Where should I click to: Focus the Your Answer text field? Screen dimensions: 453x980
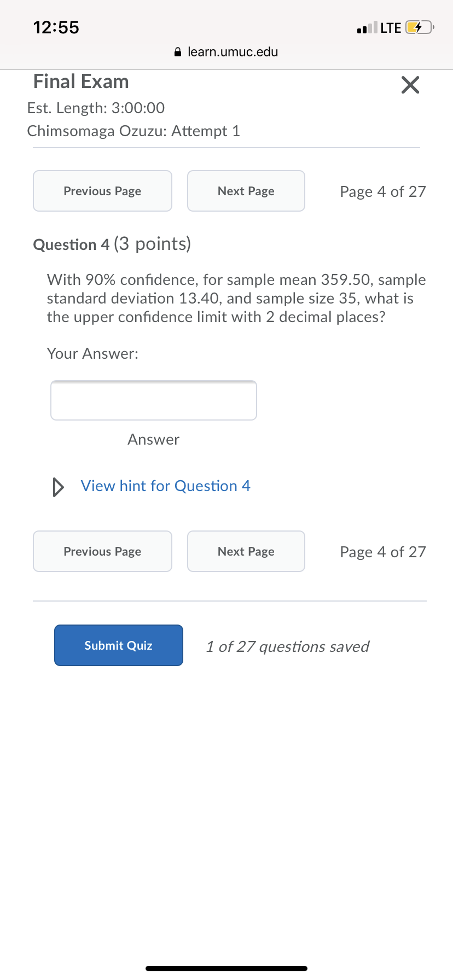[x=153, y=400]
